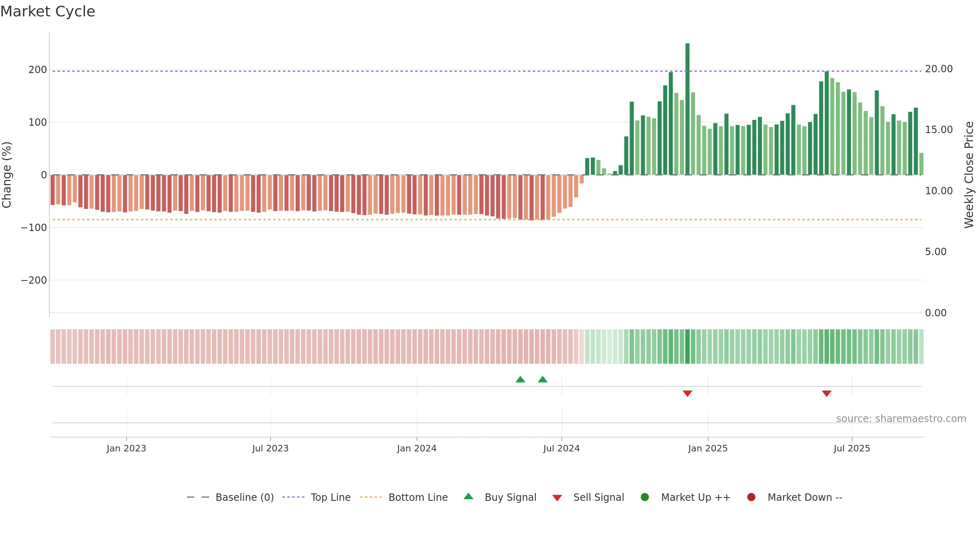The image size is (980, 551).
Task: Click the Jul 2023 x-axis label
Action: tap(270, 448)
